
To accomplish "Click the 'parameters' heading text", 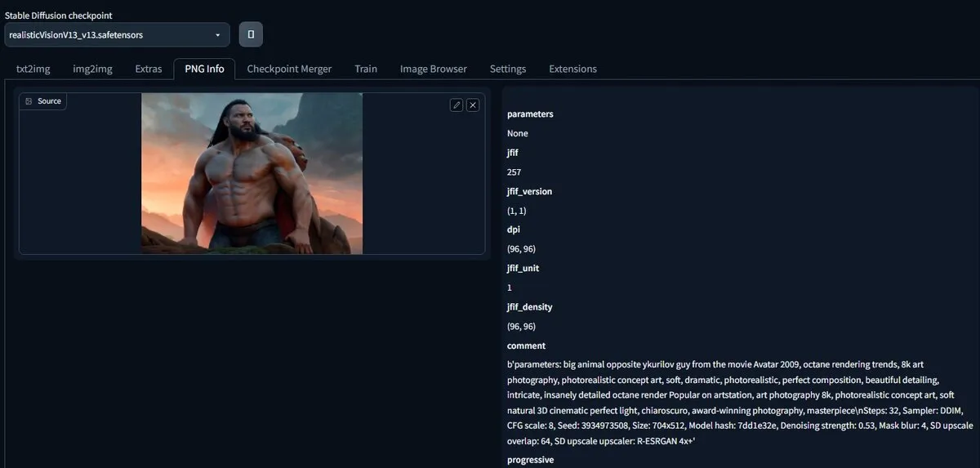I will pyautogui.click(x=530, y=114).
